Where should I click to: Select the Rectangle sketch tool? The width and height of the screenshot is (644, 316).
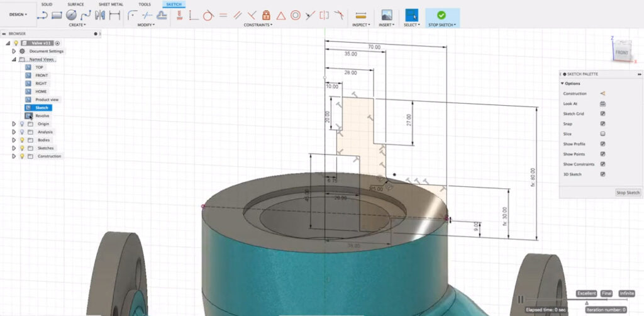[x=57, y=15]
